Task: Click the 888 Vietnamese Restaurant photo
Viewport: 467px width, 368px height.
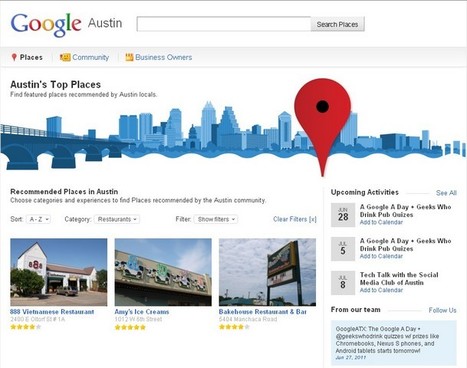Action: [59, 272]
